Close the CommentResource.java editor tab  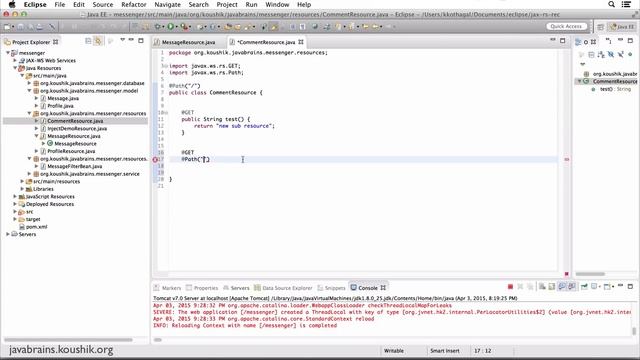[301, 42]
